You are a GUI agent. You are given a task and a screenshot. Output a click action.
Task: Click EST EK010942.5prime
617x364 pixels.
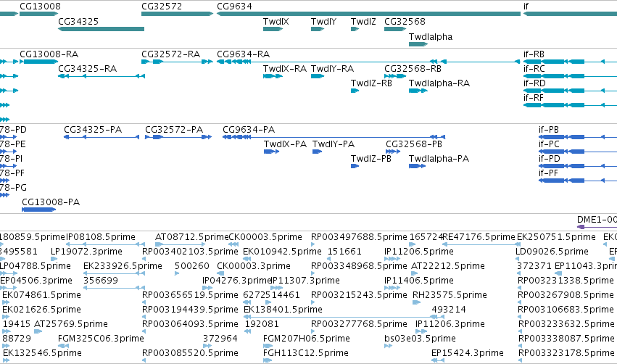[x=247, y=259]
